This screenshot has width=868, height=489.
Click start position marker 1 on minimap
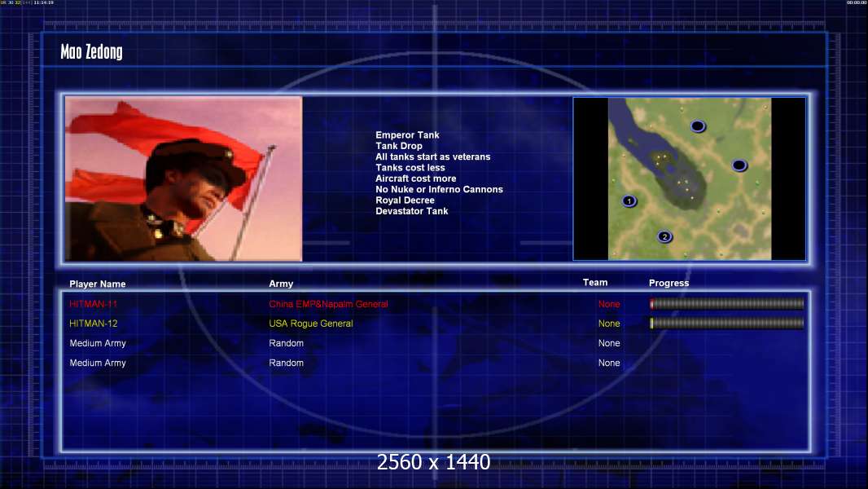tap(629, 200)
